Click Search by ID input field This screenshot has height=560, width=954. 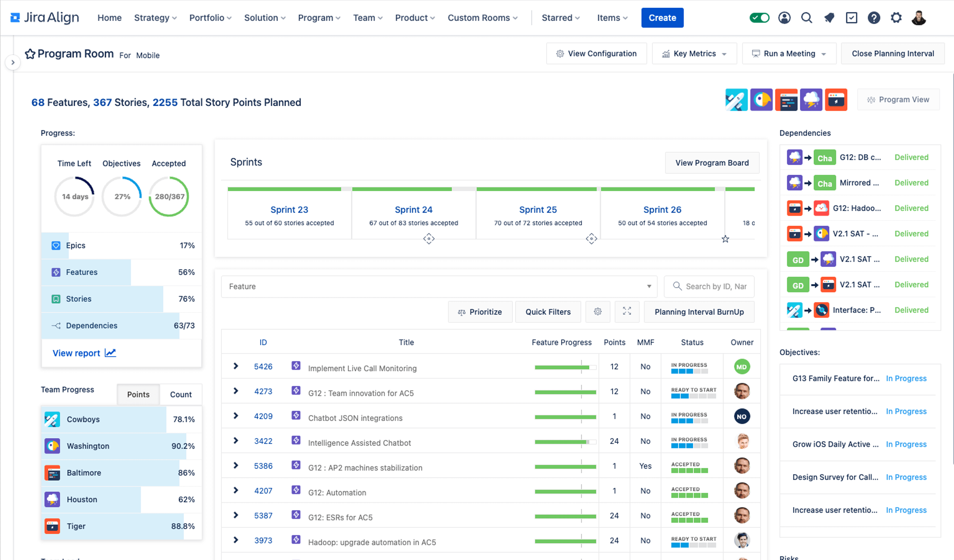click(x=710, y=286)
